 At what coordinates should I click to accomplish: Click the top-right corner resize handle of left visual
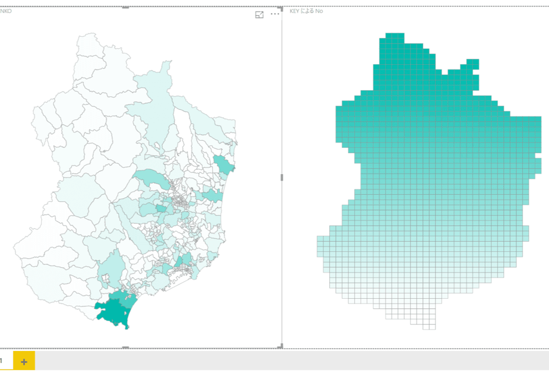pyautogui.click(x=280, y=9)
